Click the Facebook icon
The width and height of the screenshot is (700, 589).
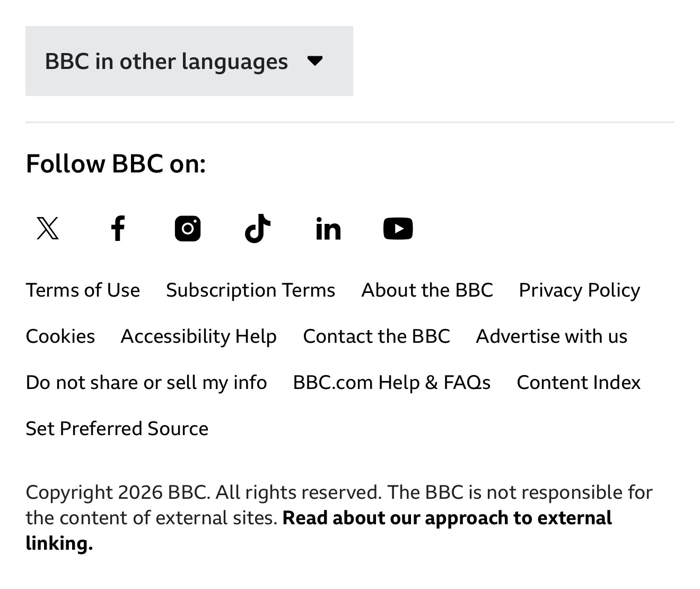click(118, 229)
